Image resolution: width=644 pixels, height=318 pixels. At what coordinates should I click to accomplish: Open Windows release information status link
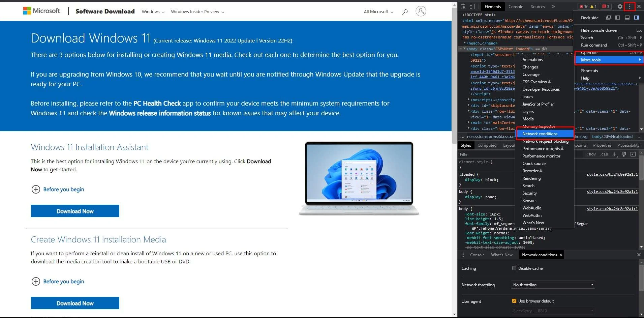click(x=160, y=113)
